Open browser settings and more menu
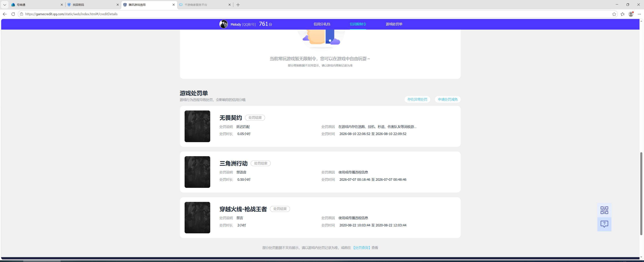Viewport: 644px width, 262px height. 639,14
